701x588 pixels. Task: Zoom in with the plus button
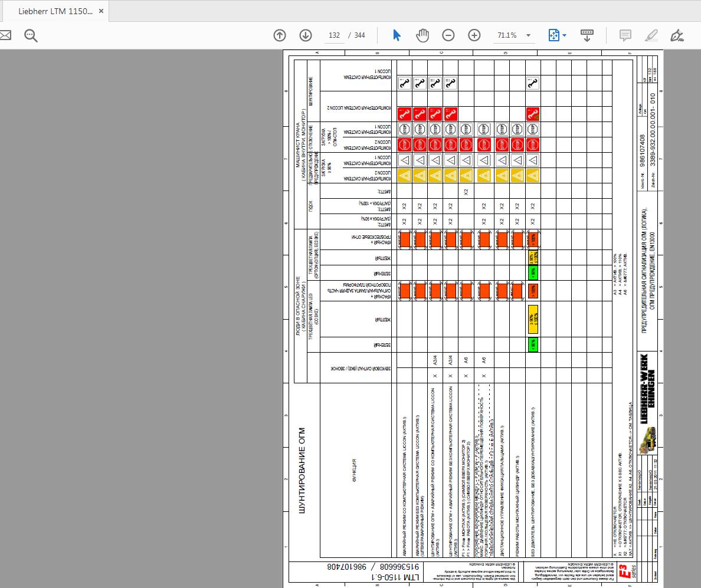point(474,35)
